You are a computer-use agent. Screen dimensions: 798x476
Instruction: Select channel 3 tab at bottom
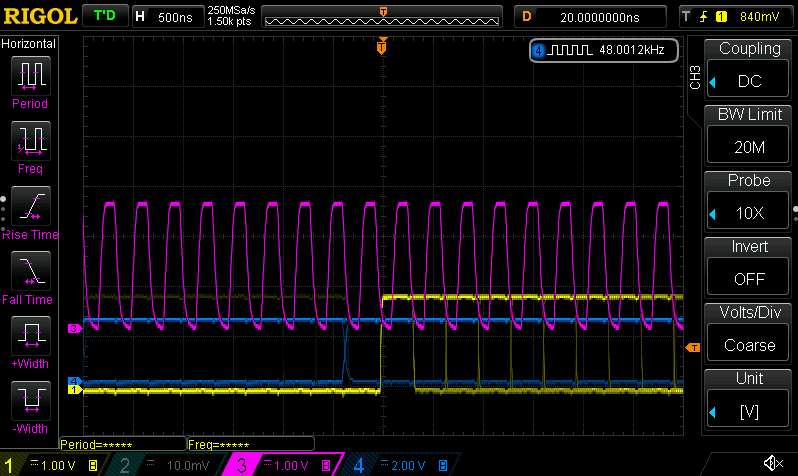pyautogui.click(x=282, y=465)
